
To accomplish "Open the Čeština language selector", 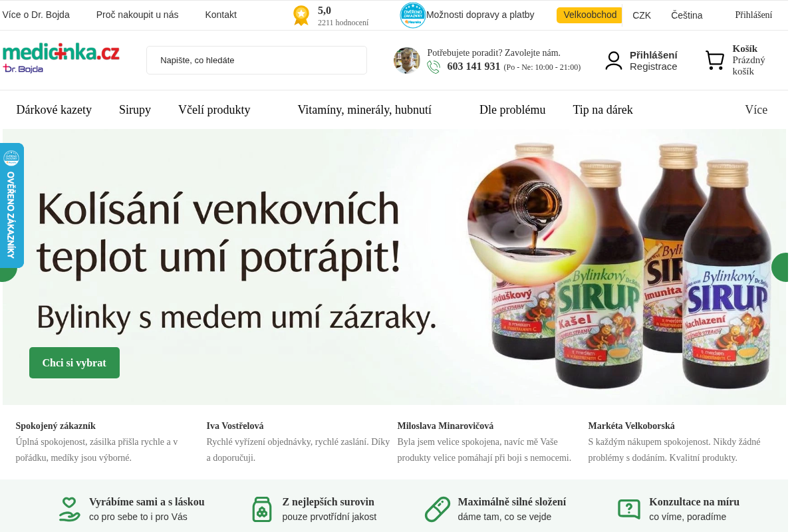I will click(x=687, y=15).
